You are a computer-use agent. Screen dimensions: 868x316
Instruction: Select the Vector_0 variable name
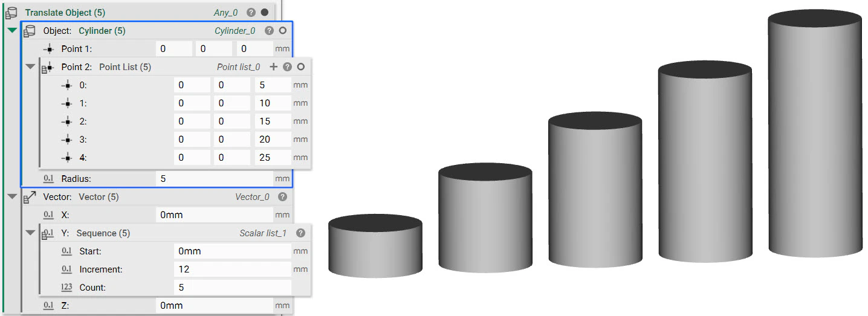(253, 197)
